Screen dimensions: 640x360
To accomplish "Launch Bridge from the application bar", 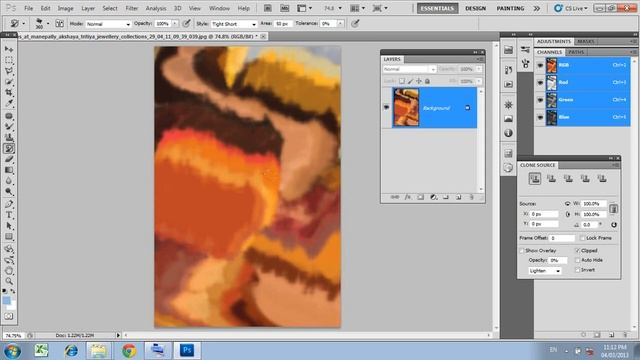I will [x=267, y=8].
